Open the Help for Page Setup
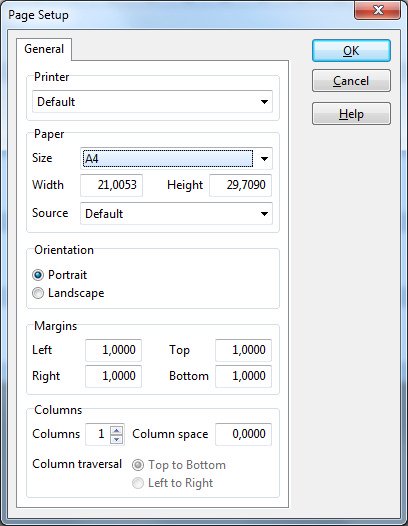408x526 pixels. pos(351,114)
